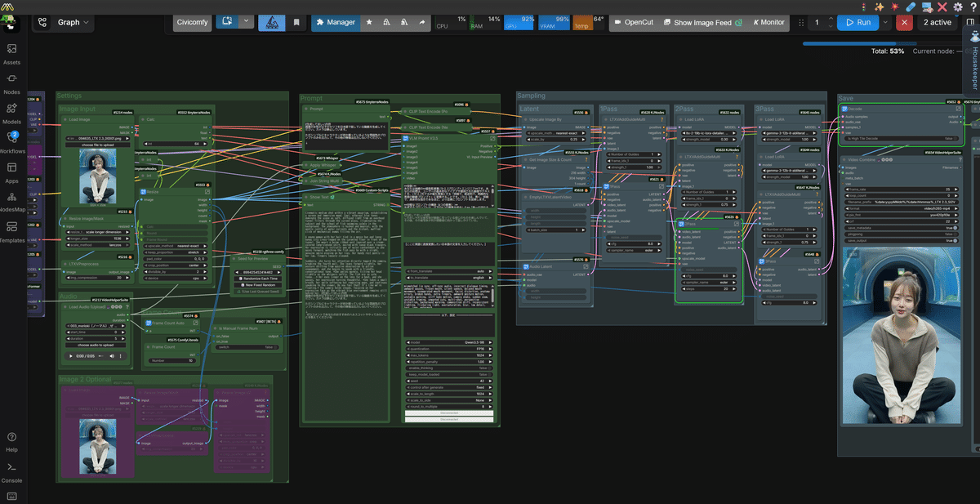Click the Load Image preview thumbnail in Settings
Viewport: 980px width, 504px height.
pyautogui.click(x=97, y=175)
